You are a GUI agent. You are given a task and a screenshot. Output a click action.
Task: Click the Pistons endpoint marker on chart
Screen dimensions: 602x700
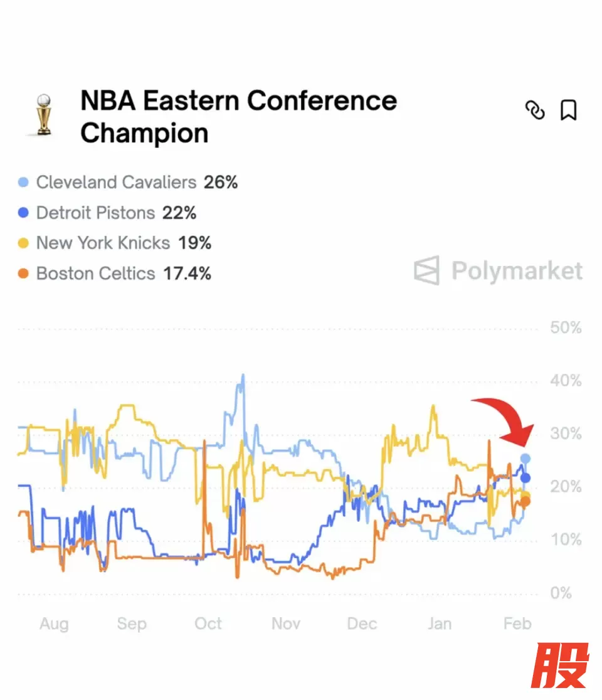coord(525,478)
